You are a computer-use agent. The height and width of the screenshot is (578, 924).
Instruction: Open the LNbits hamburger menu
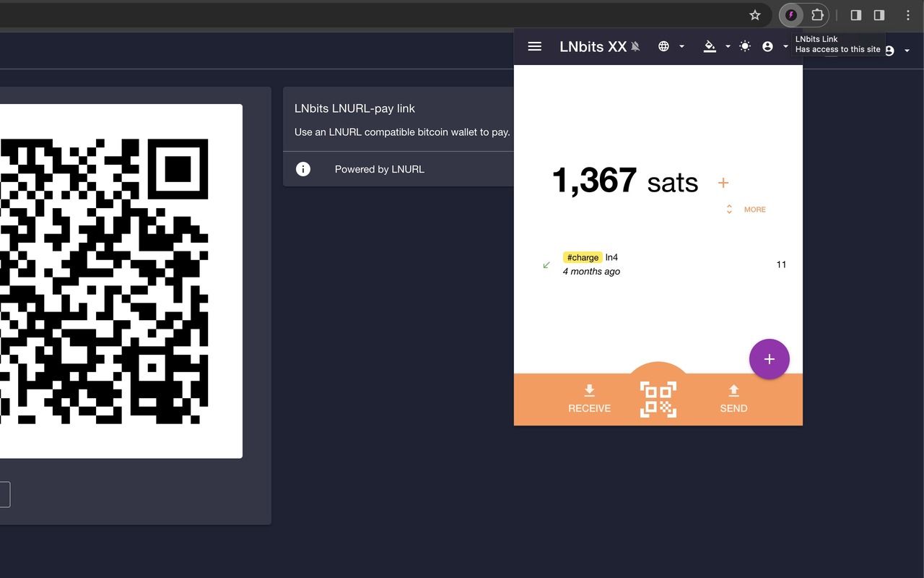pos(535,46)
